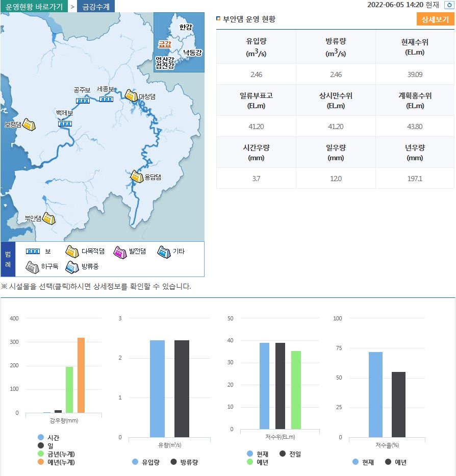Select 한강 region on the mini map
This screenshot has height=476, width=456.
point(186,27)
